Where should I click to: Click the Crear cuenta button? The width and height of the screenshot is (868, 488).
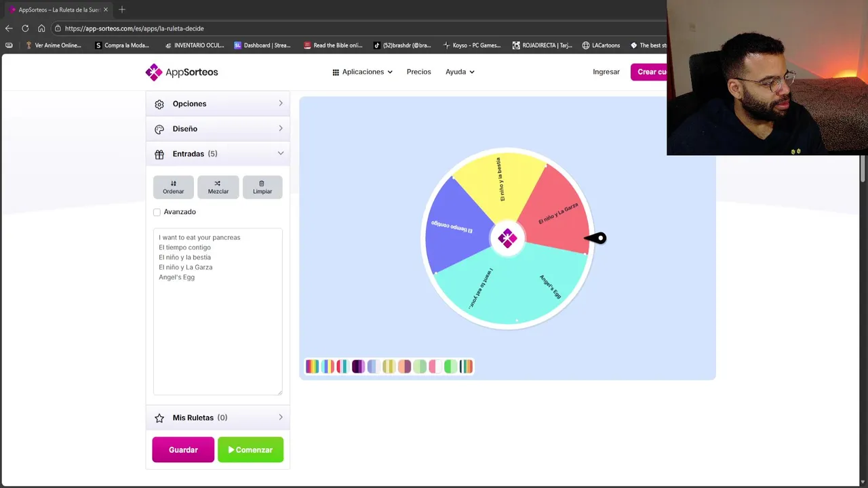coord(649,72)
